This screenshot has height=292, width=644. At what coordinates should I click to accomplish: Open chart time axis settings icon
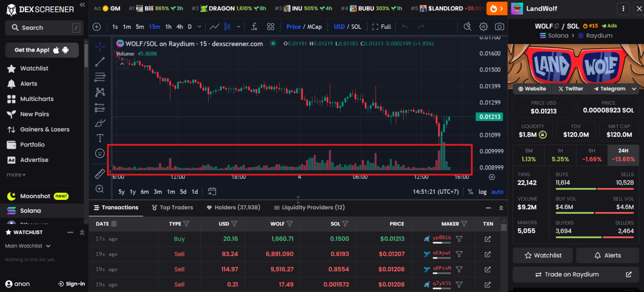(492, 177)
